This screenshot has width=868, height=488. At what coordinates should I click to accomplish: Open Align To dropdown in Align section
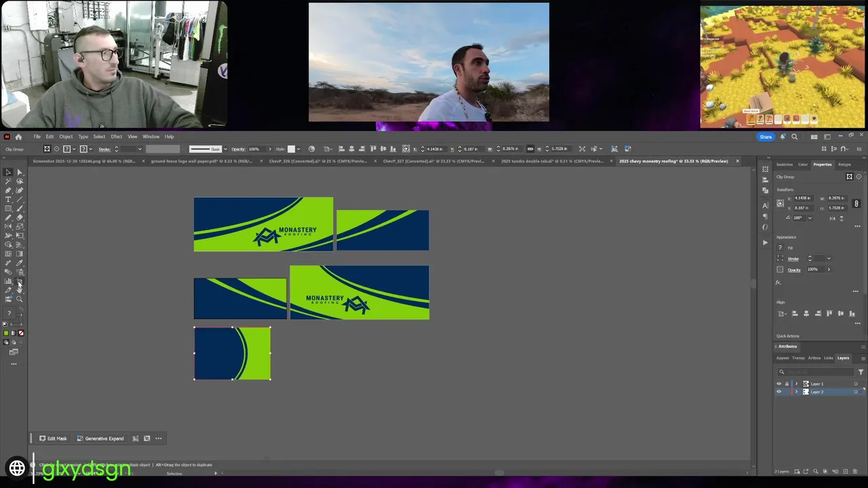click(781, 314)
